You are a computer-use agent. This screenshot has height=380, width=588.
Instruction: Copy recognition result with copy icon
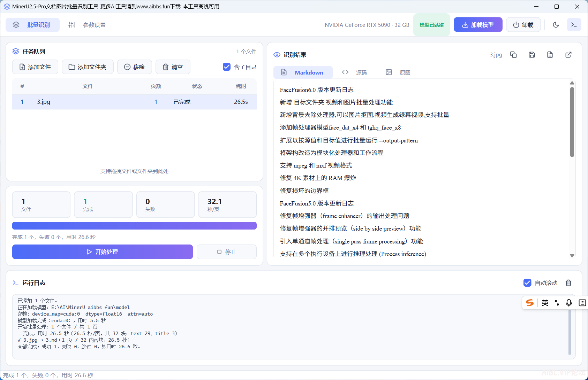click(513, 55)
